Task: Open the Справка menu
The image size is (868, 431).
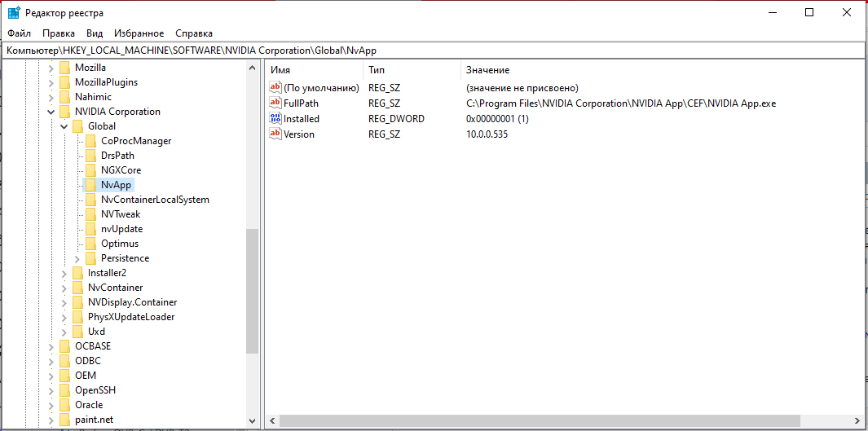Action: [194, 33]
